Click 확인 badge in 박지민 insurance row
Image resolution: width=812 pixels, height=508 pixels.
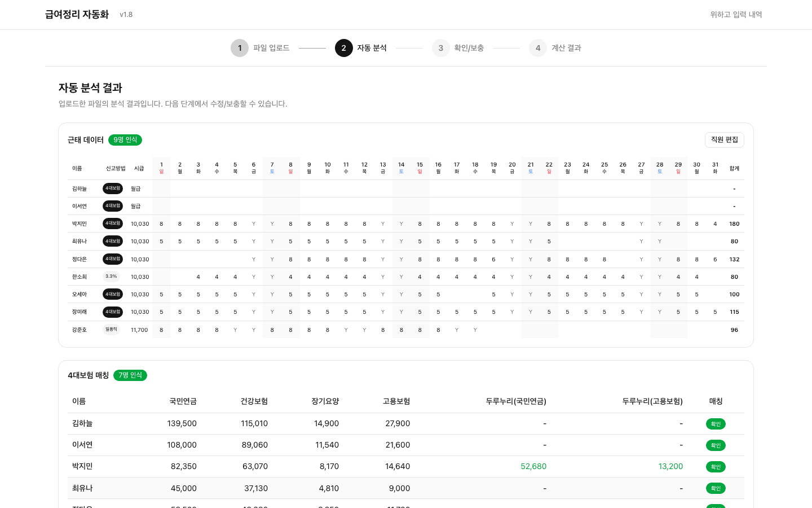(x=716, y=467)
